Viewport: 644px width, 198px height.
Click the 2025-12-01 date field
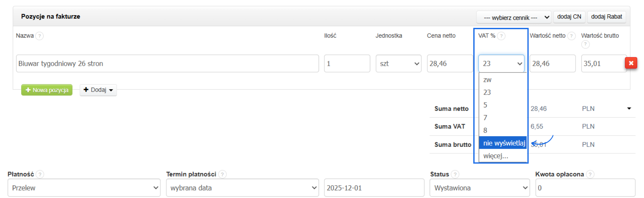pos(373,188)
